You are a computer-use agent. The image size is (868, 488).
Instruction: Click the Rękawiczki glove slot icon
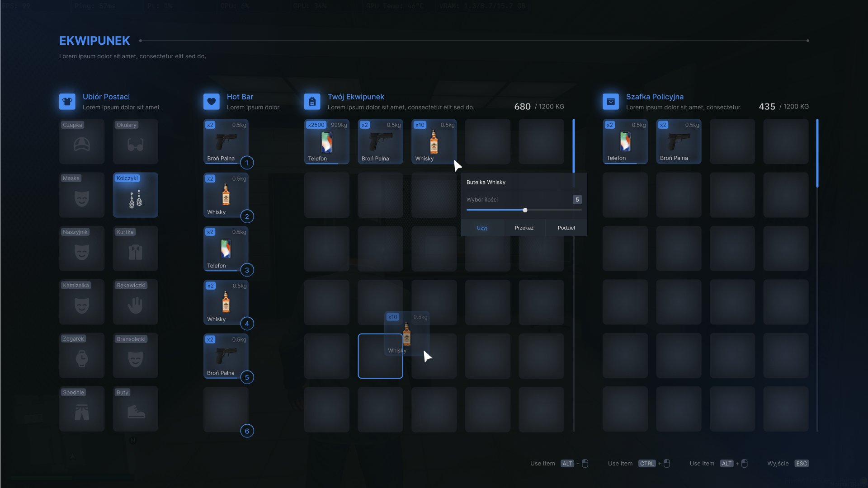tap(135, 302)
